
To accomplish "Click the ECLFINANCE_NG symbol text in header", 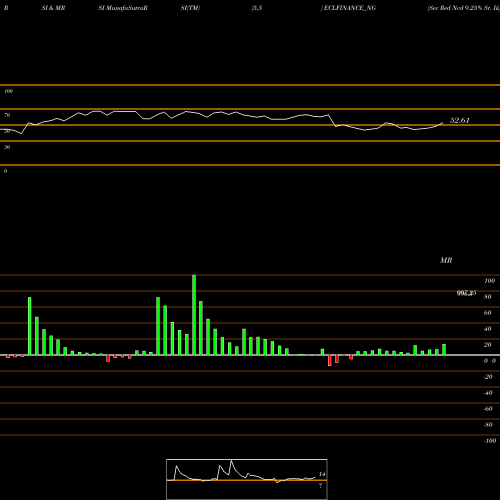I will pos(350,8).
